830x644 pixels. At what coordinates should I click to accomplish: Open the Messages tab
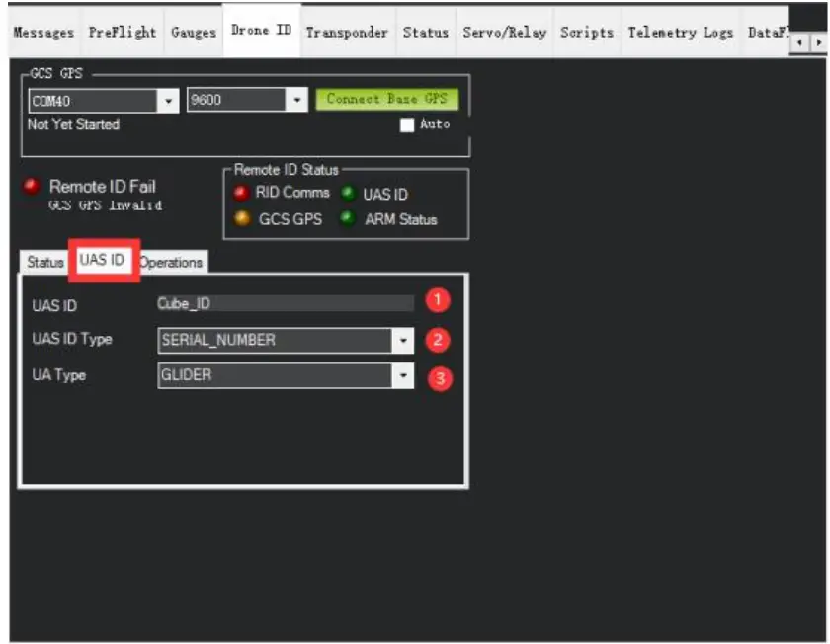click(43, 33)
